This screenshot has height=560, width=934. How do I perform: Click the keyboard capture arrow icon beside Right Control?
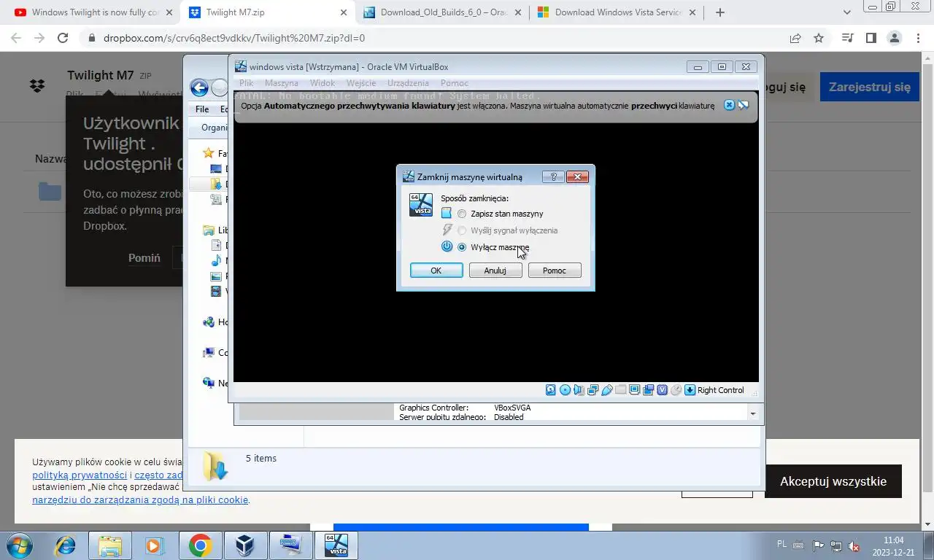[690, 390]
